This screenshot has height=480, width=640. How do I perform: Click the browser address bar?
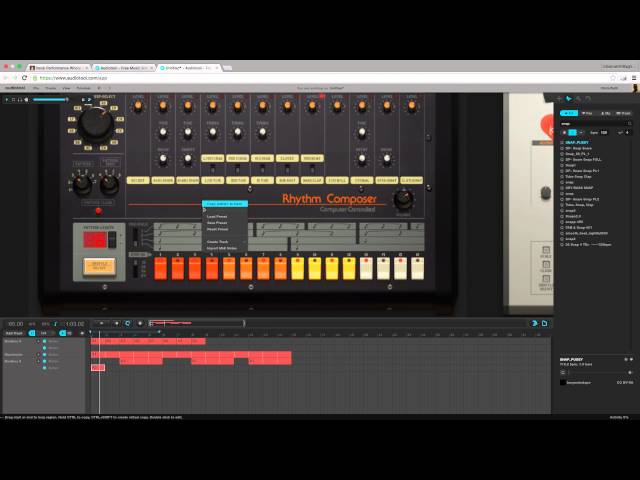click(318, 78)
